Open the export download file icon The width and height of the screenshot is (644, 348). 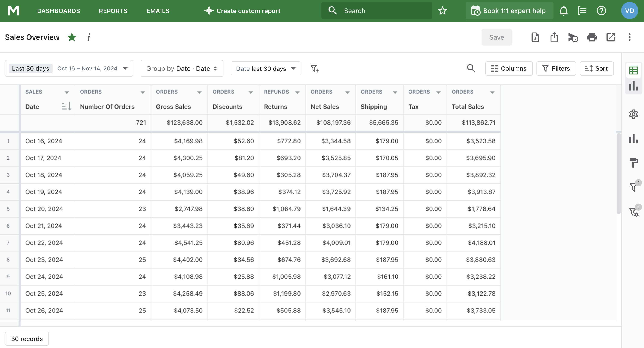coord(535,37)
